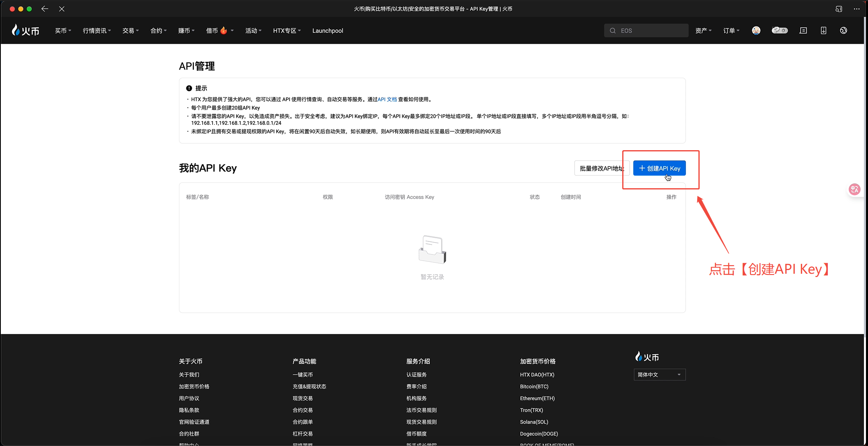868x446 pixels.
Task: Open the 简体中文 language selector
Action: pyautogui.click(x=659, y=374)
